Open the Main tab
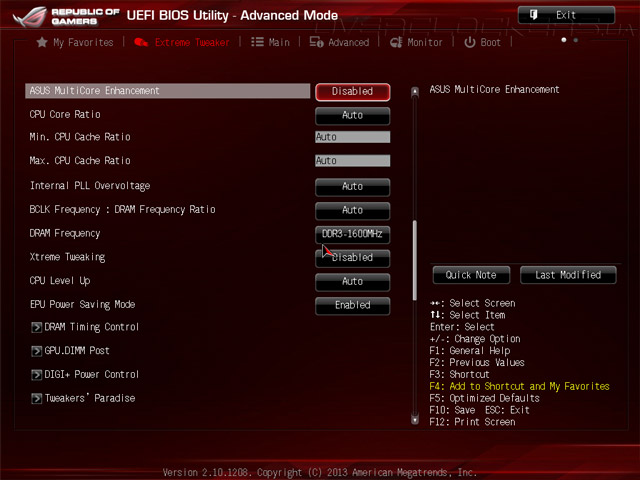The height and width of the screenshot is (480, 640). tap(270, 42)
